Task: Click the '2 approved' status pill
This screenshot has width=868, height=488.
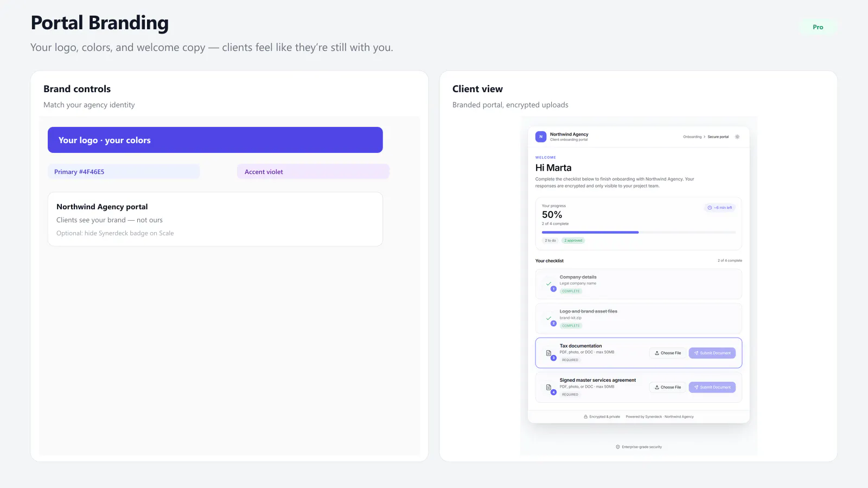Action: (573, 241)
